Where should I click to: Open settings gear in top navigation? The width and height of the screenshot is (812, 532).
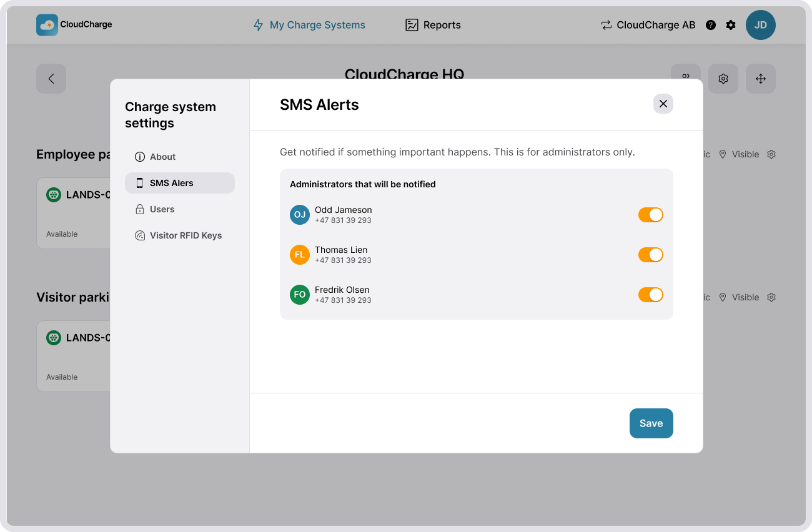click(x=731, y=25)
